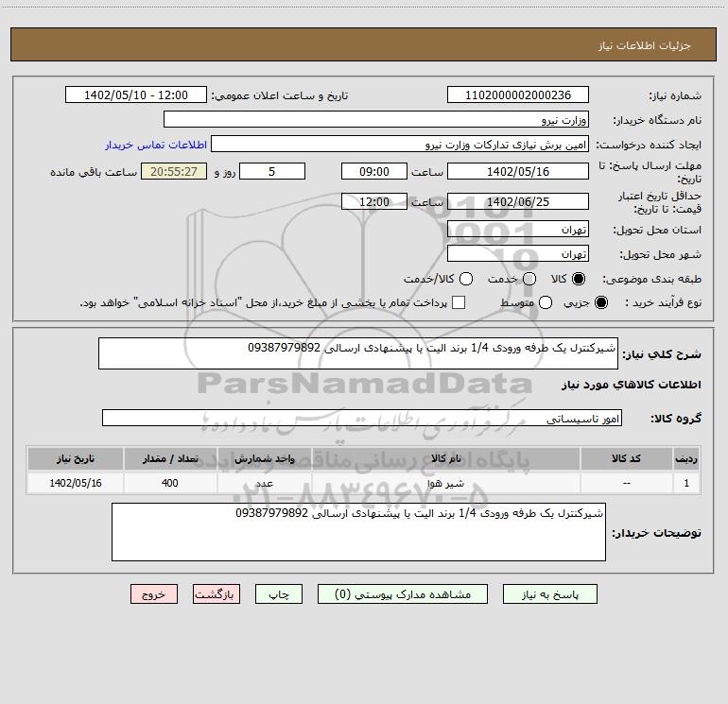728x704 pixels.
Task: Click the need number field 1102000002000236
Action: point(518,94)
